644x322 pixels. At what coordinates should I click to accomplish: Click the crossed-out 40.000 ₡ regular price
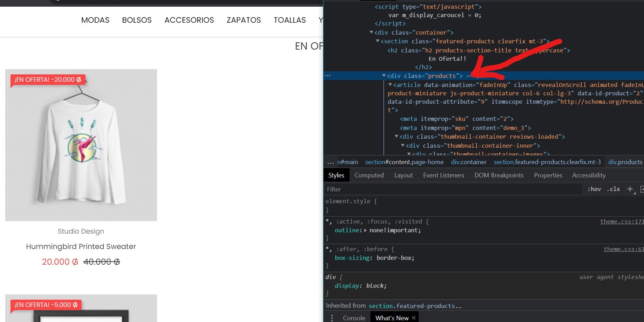pyautogui.click(x=102, y=262)
